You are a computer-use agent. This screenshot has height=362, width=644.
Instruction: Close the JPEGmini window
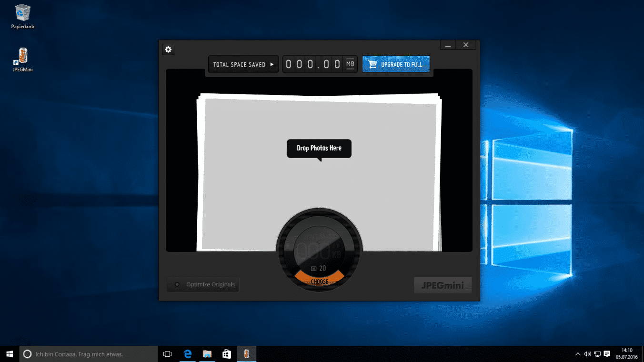click(466, 45)
